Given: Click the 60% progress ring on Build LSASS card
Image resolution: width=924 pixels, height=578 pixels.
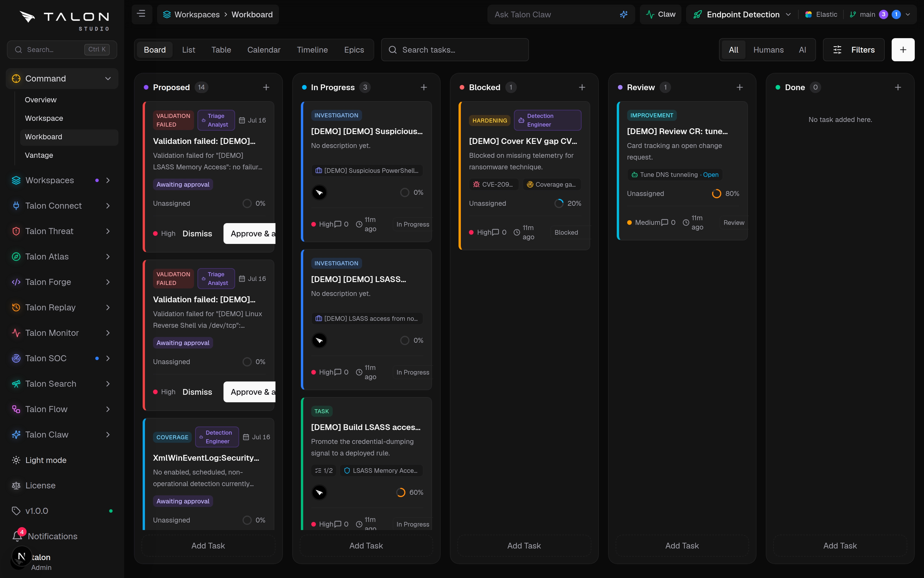Looking at the screenshot, I should tap(400, 492).
